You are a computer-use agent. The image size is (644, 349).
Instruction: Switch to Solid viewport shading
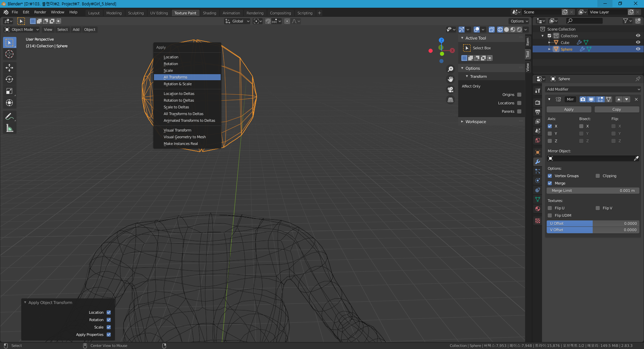click(x=506, y=30)
